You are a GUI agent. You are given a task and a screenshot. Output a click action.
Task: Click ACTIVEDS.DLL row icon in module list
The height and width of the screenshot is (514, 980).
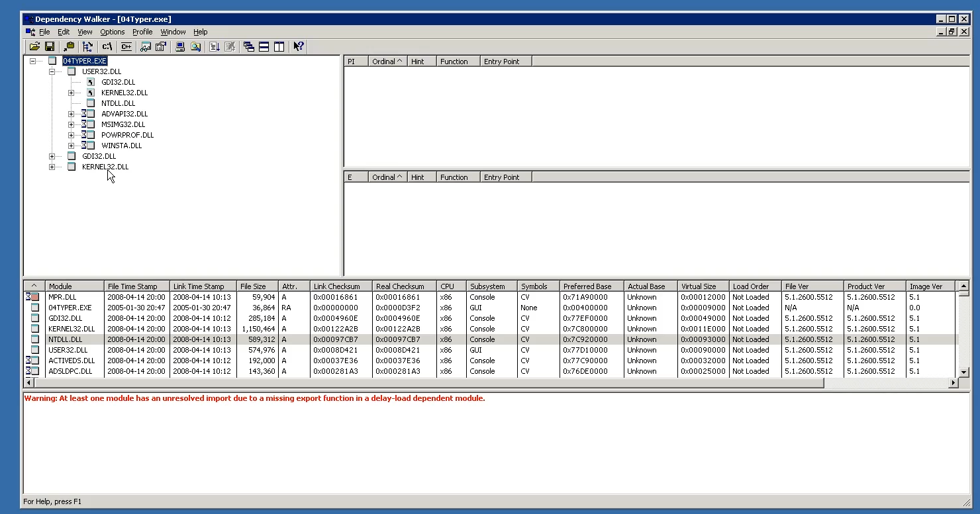coord(32,361)
